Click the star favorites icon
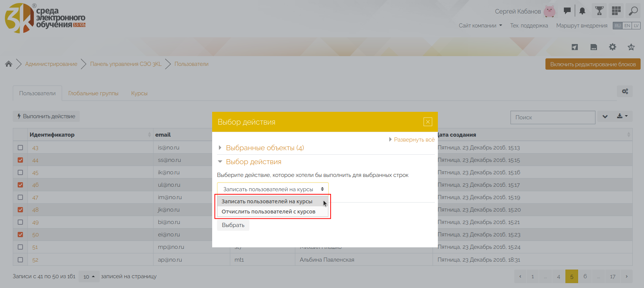 (631, 47)
